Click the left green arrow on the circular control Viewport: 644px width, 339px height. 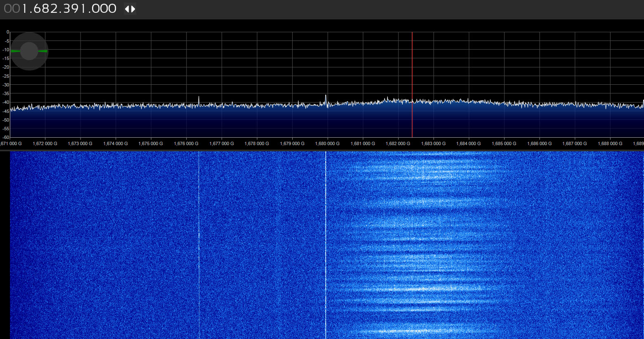click(15, 51)
